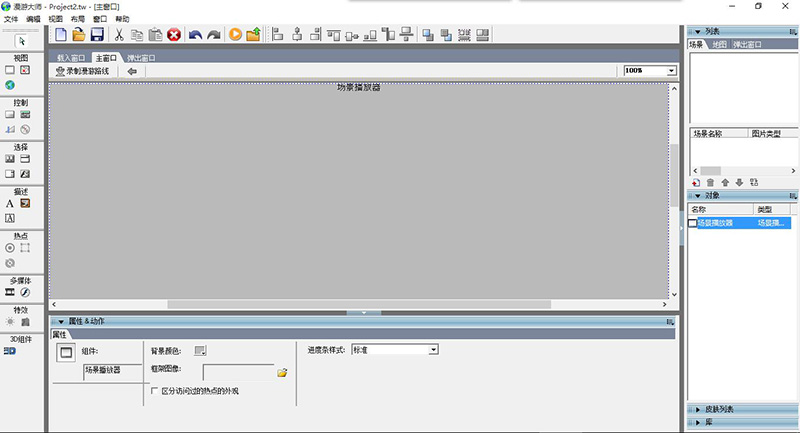The width and height of the screenshot is (800, 433).
Task: Browse for 框架图像 file folder icon
Action: (282, 373)
